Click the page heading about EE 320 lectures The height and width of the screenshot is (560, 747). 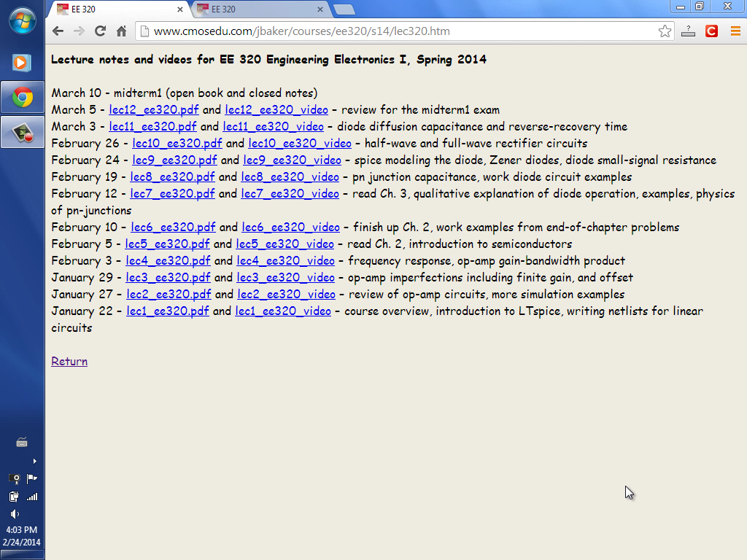point(268,60)
